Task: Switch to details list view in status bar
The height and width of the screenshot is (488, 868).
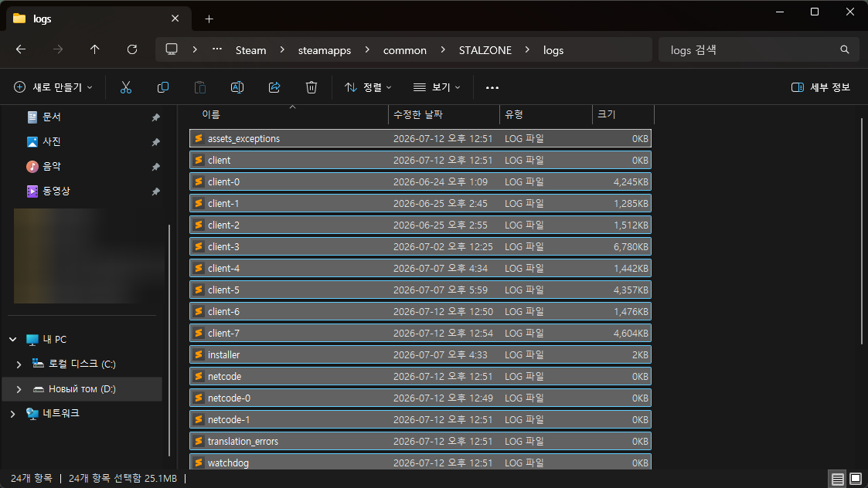Action: point(838,479)
